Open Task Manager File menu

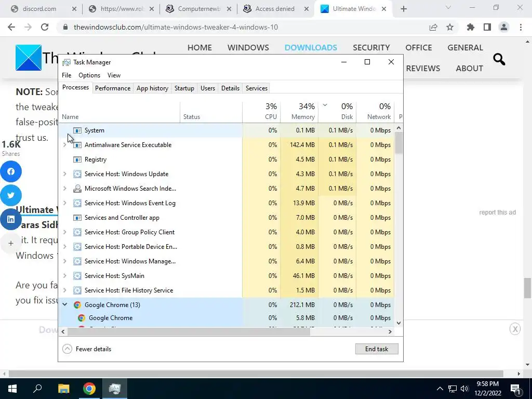coord(66,75)
